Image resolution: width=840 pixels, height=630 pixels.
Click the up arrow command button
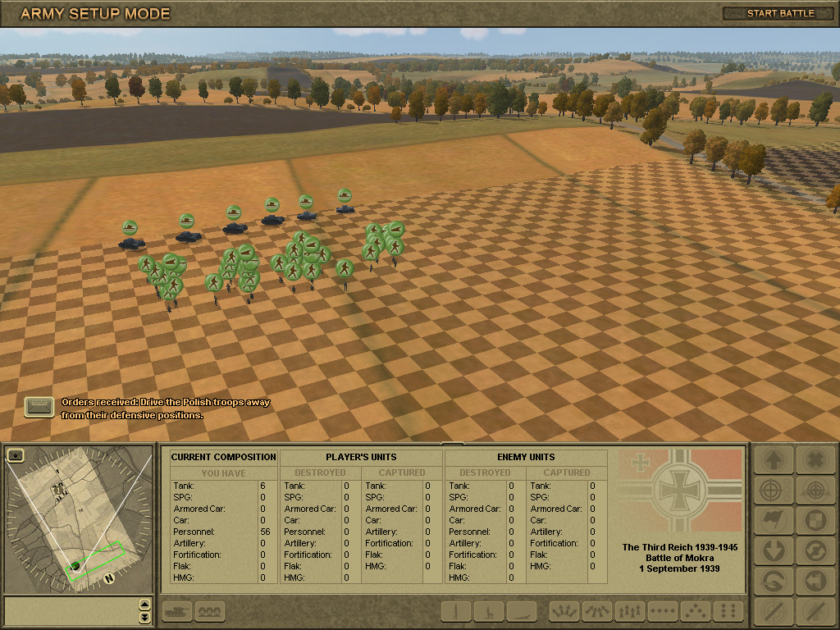pyautogui.click(x=773, y=460)
